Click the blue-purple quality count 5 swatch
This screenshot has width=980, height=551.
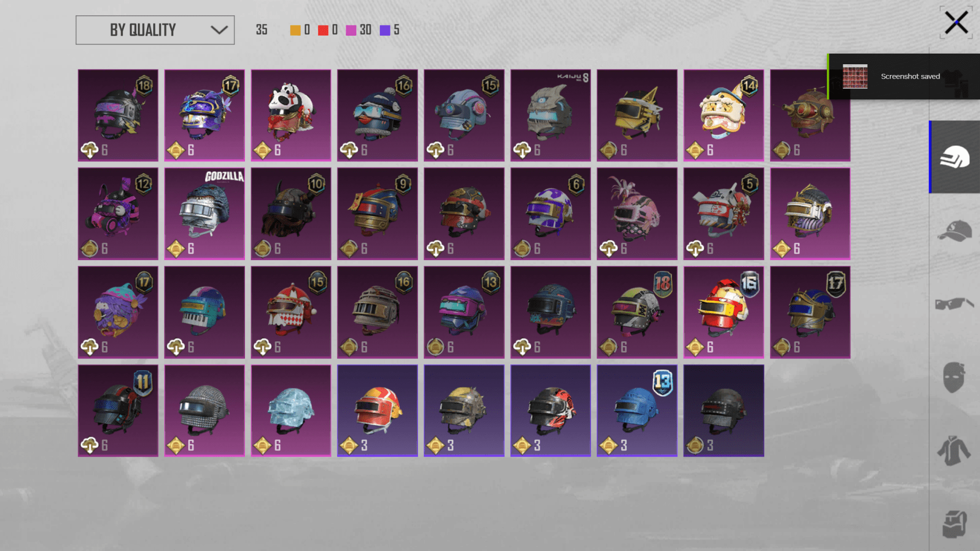pyautogui.click(x=385, y=30)
